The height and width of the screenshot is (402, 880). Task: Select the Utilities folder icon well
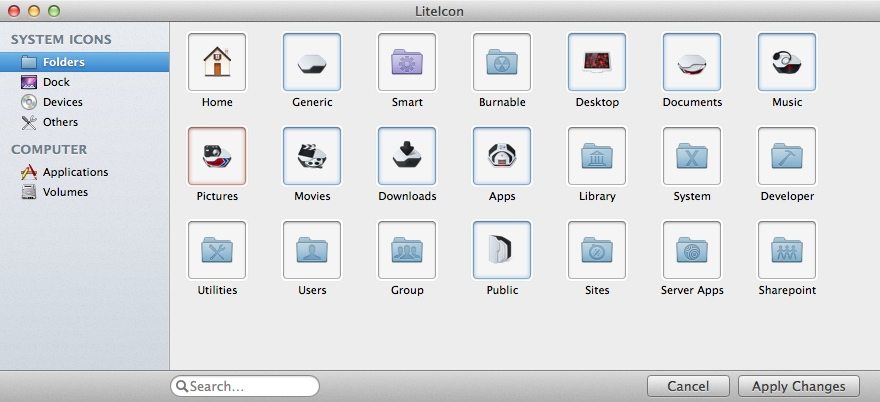[217, 250]
